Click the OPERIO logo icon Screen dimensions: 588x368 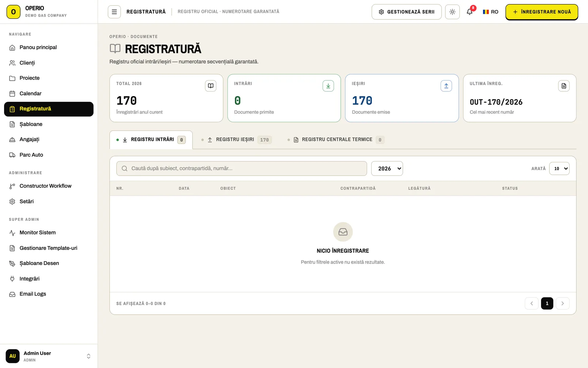click(14, 12)
